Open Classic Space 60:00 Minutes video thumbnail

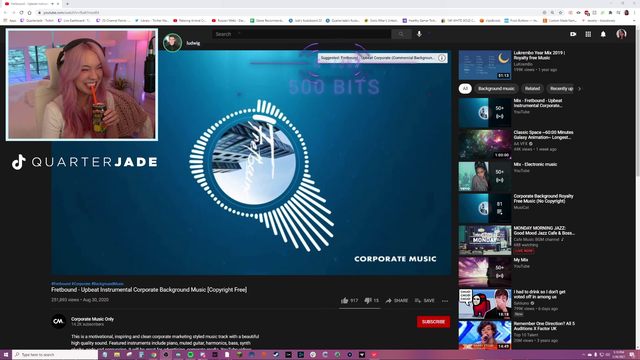[484, 144]
